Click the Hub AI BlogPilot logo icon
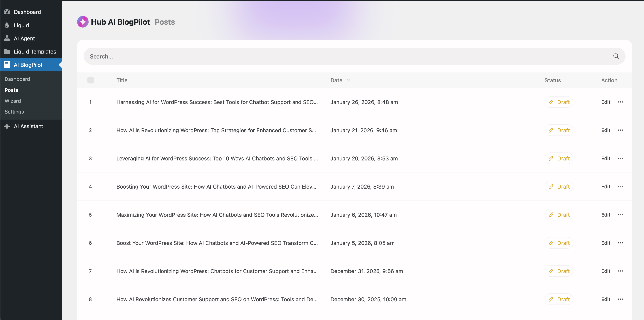 (83, 22)
